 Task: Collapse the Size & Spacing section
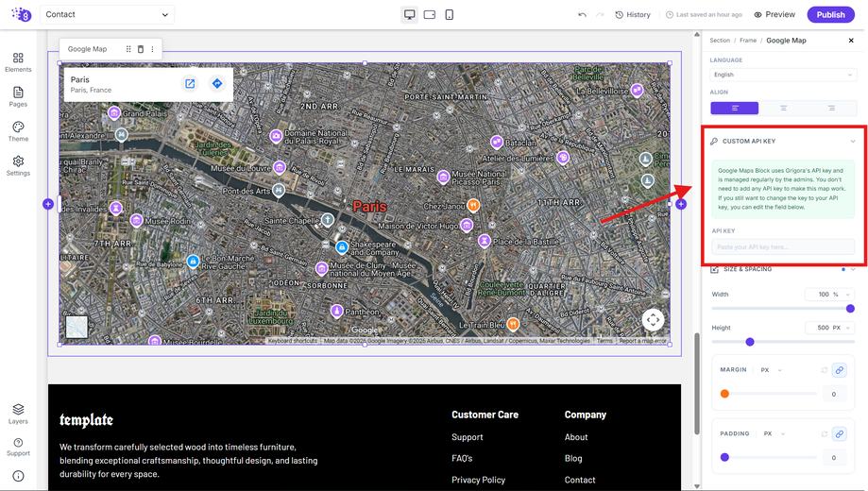[853, 269]
